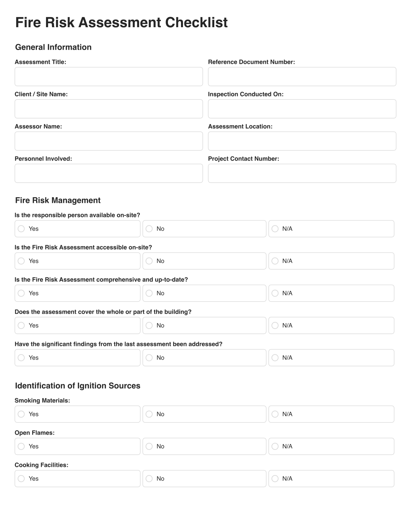The image size is (411, 532).
Task: Mark N/A for assessment comprehensive and up-to-date
Action: [x=275, y=293]
